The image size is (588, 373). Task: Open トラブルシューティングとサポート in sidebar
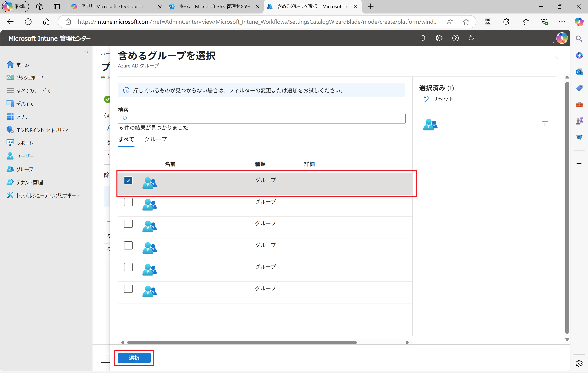48,195
